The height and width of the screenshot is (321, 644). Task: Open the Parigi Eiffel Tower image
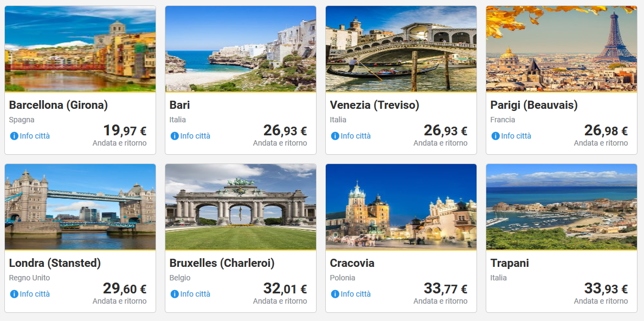coord(562,49)
